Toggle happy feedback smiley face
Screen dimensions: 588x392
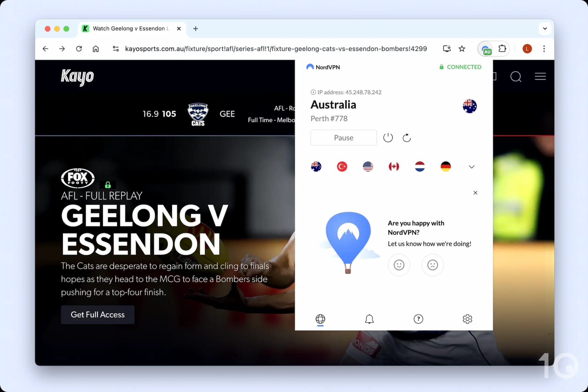[398, 265]
